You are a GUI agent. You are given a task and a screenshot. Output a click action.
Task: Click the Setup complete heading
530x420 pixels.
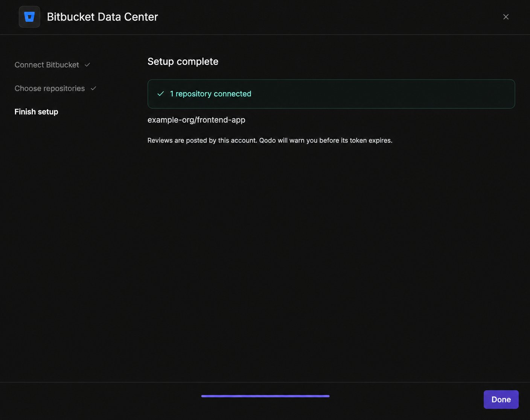[x=183, y=61]
